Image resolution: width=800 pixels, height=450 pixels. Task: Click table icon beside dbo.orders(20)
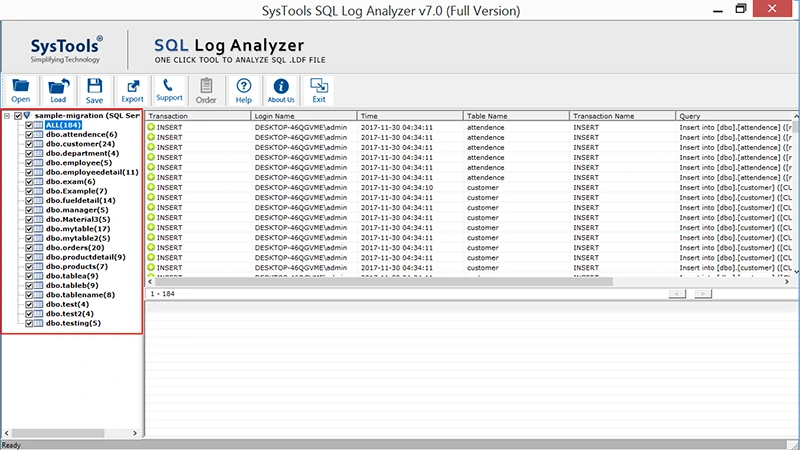click(x=38, y=247)
